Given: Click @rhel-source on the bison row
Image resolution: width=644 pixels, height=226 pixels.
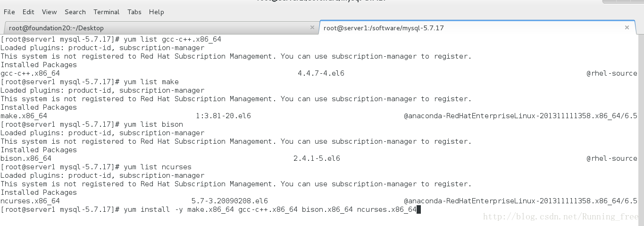Looking at the screenshot, I should tap(612, 158).
